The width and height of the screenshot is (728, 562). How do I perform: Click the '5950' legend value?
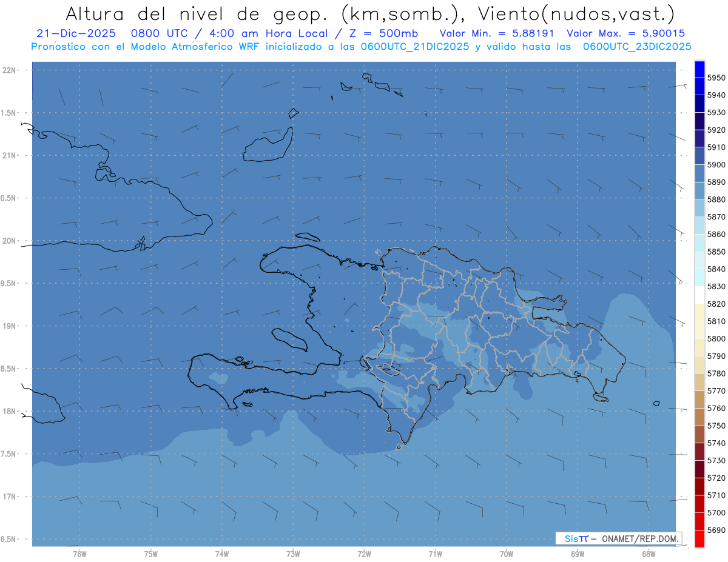pos(716,78)
